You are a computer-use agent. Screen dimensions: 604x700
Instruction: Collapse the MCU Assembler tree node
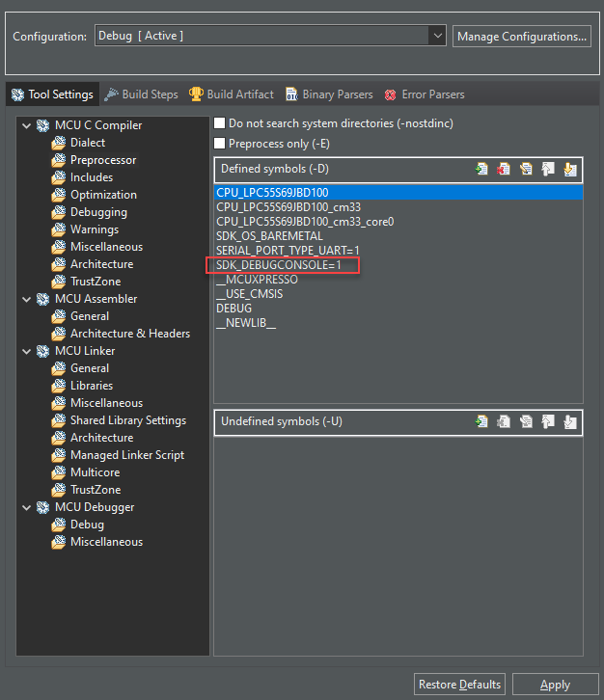point(27,300)
